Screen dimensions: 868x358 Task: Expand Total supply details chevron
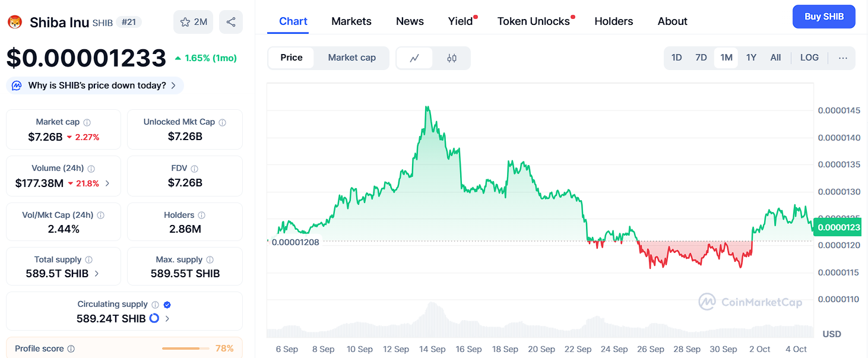click(x=97, y=274)
